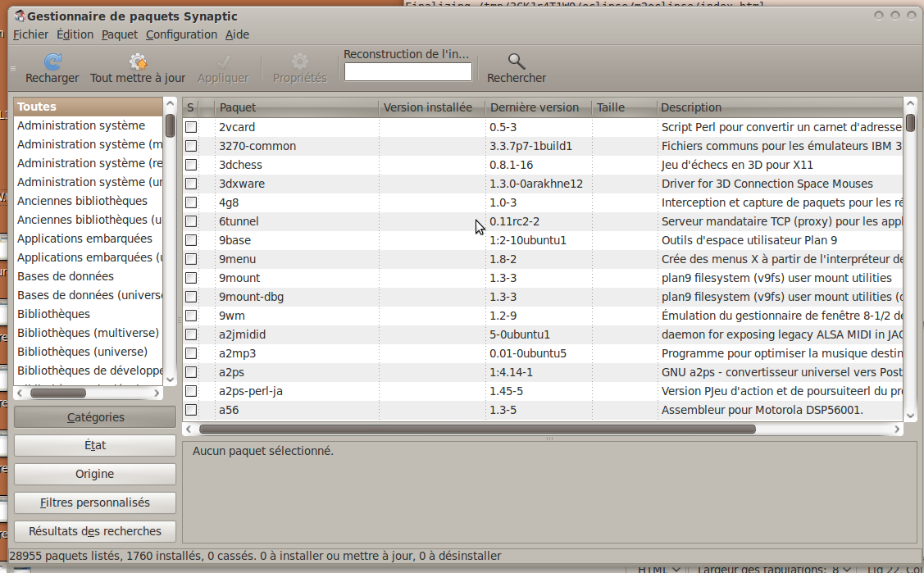Viewport: 924px width, 573px height.
Task: Click the Aucun paquet sélectionné text
Action: point(263,451)
